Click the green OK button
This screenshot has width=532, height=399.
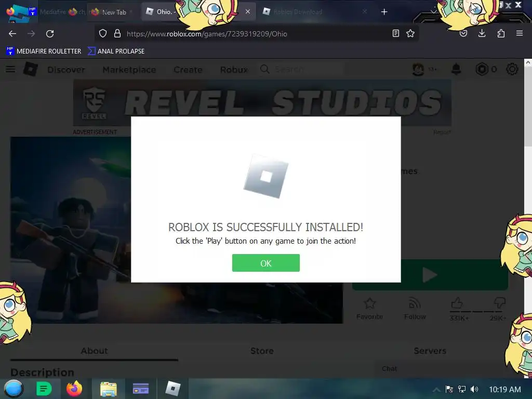click(265, 263)
